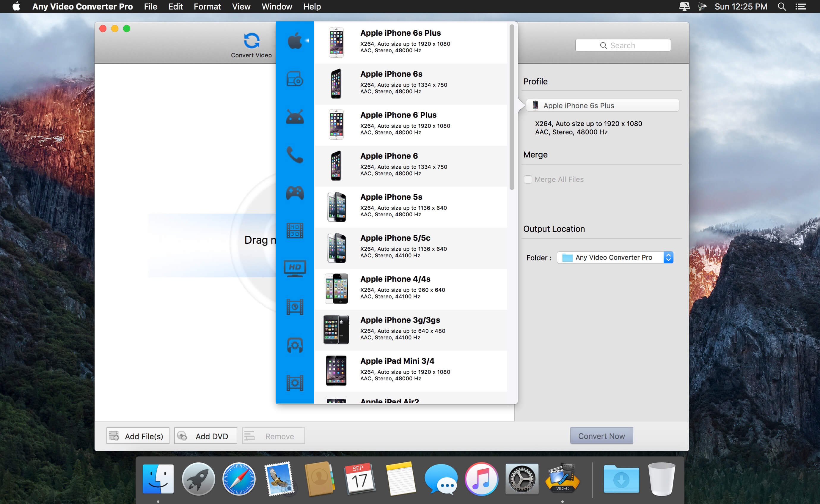Expand the Output Location folder dropdown

click(668, 258)
